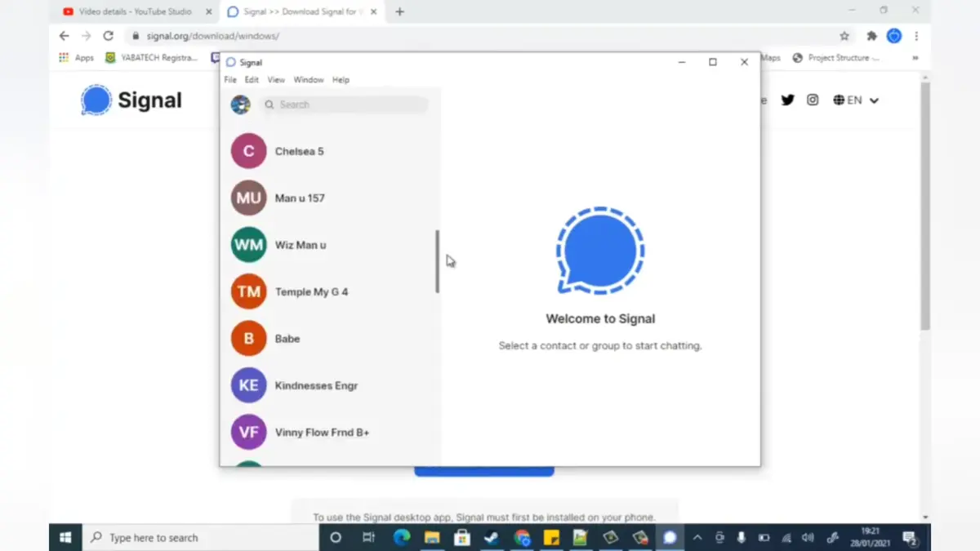
Task: Open the volume control in system tray
Action: pyautogui.click(x=808, y=537)
